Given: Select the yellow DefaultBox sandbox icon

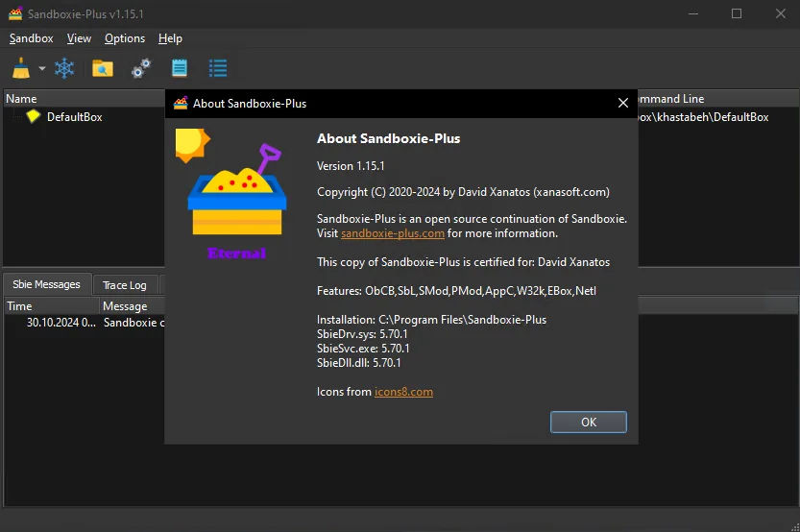Looking at the screenshot, I should click(x=34, y=116).
